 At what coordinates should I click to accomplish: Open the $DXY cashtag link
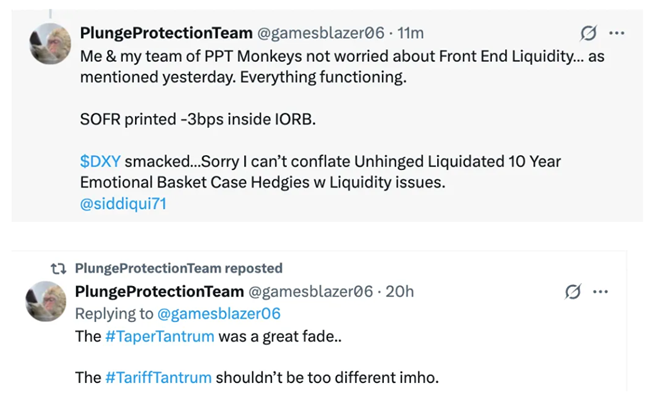point(100,161)
